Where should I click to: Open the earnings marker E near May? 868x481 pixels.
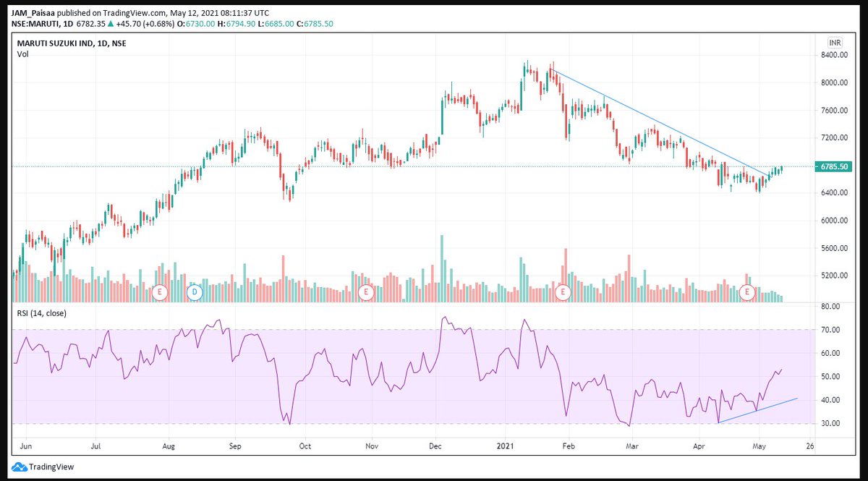coord(749,292)
